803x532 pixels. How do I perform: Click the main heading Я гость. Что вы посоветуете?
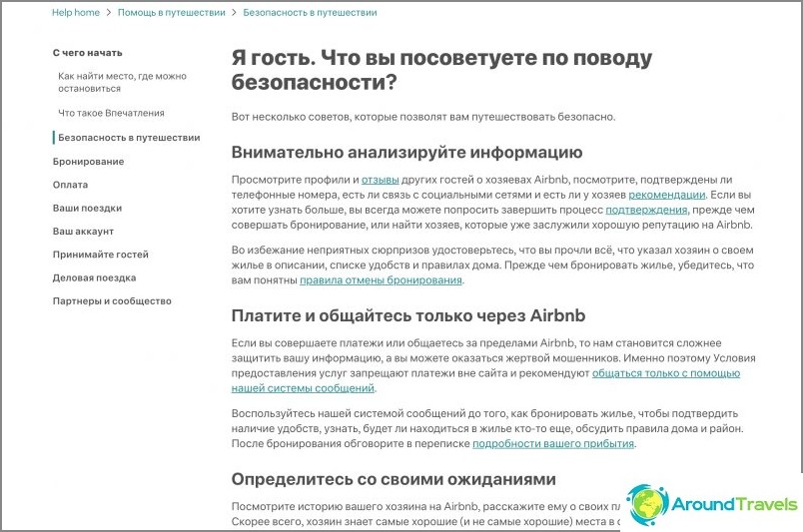[441, 70]
